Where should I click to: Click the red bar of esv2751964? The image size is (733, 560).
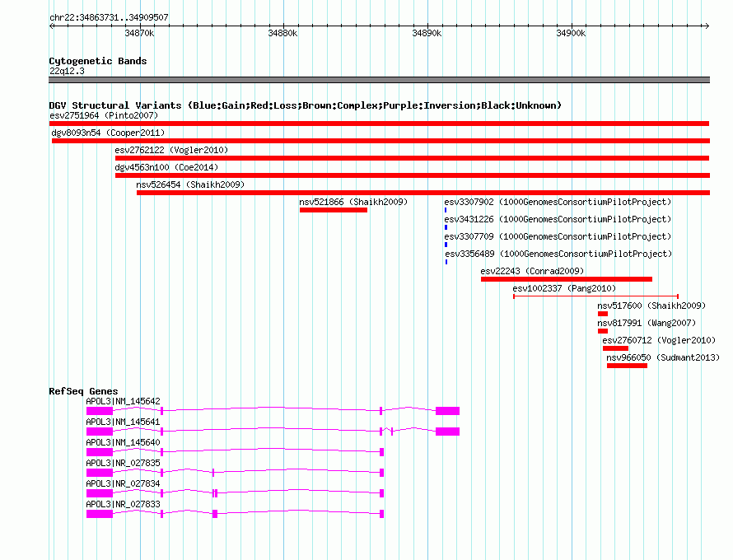point(379,124)
